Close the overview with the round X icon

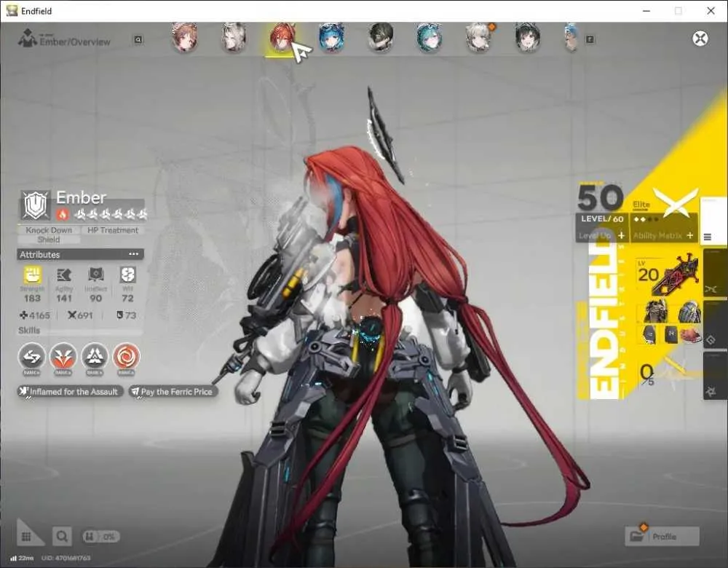coord(700,38)
